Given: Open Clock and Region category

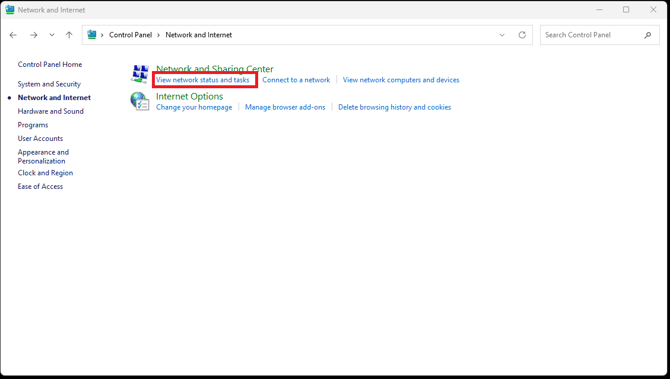Looking at the screenshot, I should (45, 173).
